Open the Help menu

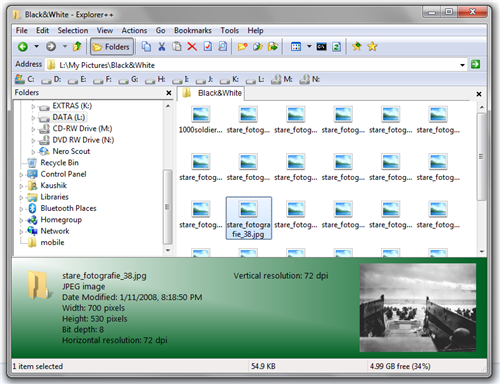tap(255, 30)
